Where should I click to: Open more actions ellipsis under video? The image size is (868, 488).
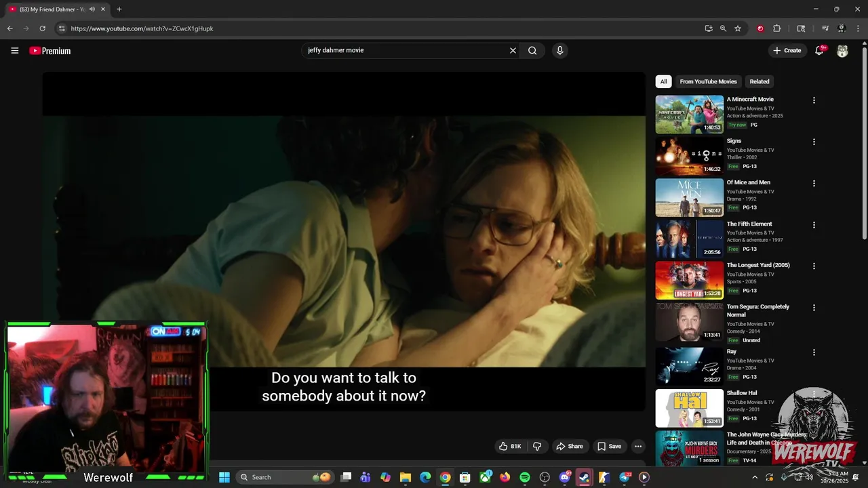pyautogui.click(x=638, y=446)
